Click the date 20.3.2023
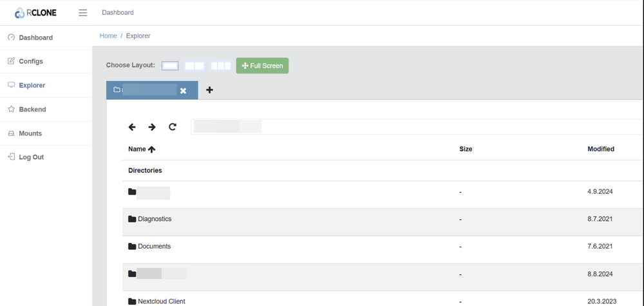644x306 pixels. [601, 301]
